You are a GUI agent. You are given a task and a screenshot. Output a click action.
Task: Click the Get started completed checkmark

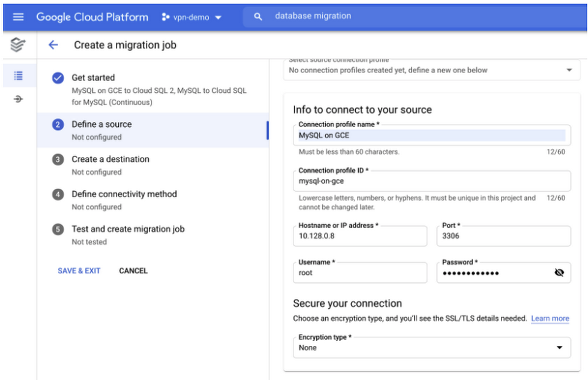click(58, 78)
